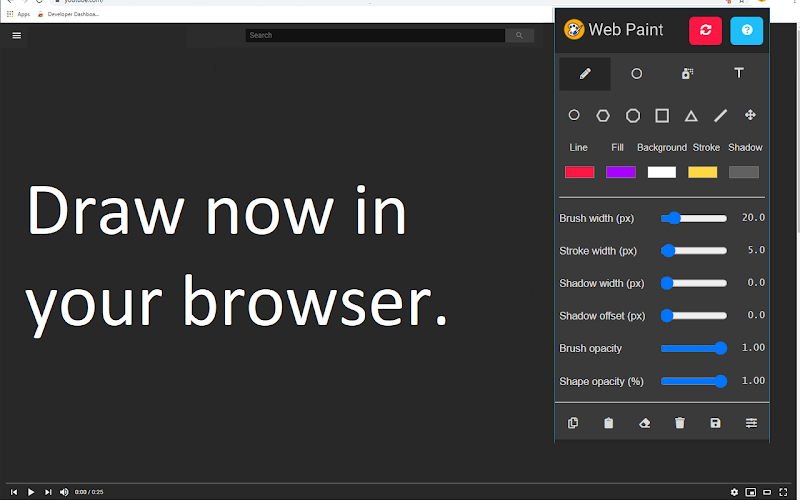Choose the triangle shape

pyautogui.click(x=691, y=116)
